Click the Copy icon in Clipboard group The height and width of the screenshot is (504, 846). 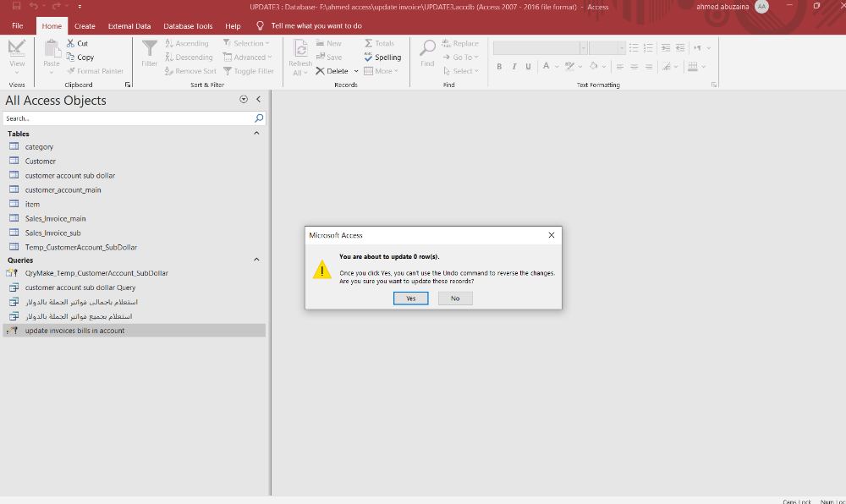coord(70,58)
